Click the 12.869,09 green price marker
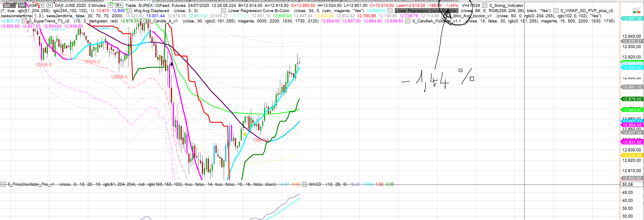The image size is (644, 220). [x=632, y=110]
